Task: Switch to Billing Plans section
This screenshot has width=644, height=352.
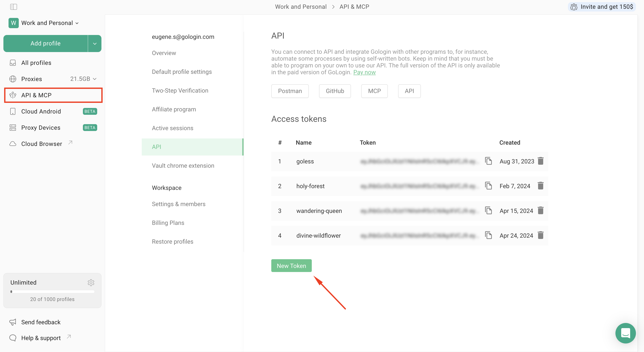Action: (x=168, y=223)
